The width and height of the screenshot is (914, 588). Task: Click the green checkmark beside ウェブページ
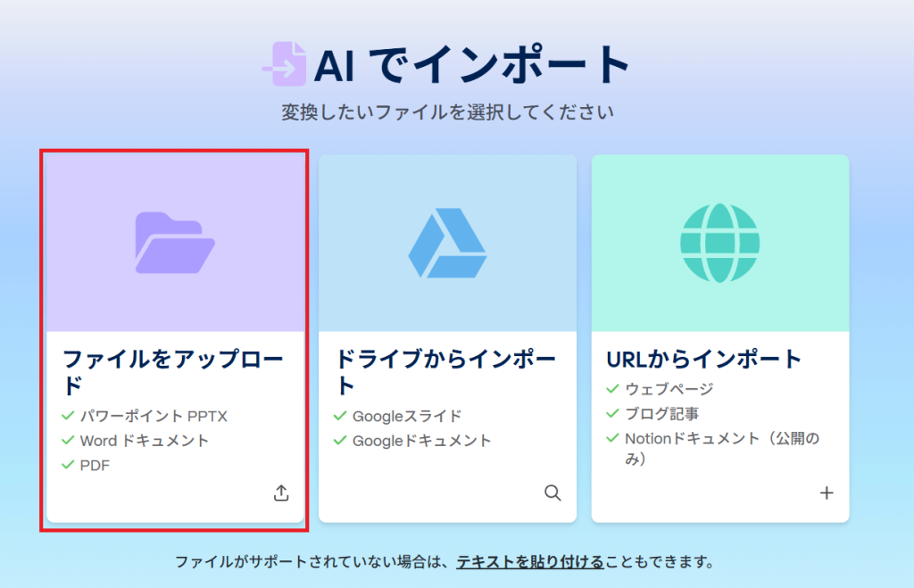point(612,388)
